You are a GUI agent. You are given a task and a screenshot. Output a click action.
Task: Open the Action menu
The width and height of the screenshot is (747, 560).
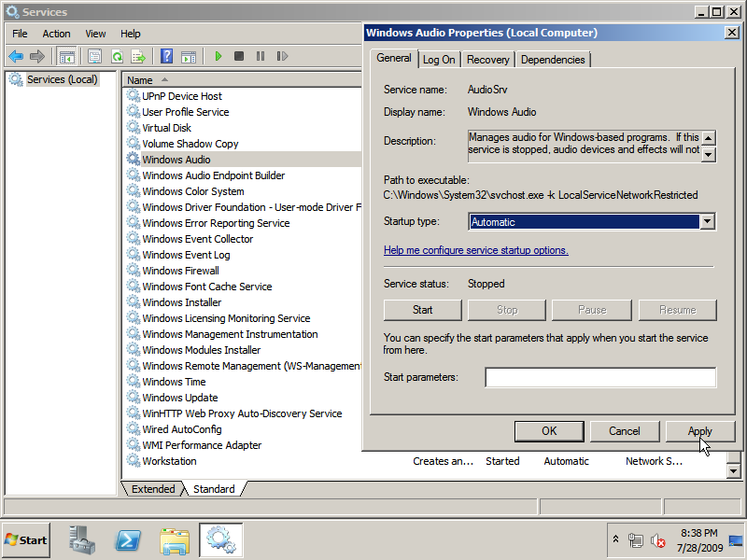tap(56, 34)
